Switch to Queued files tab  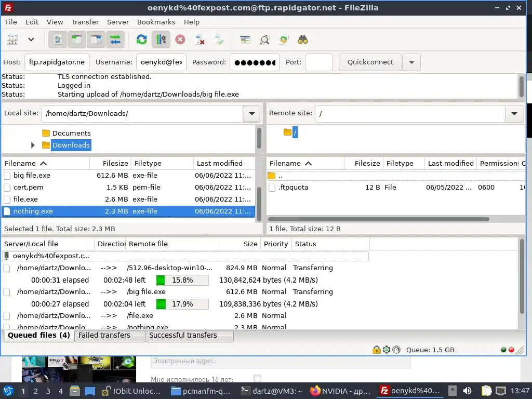click(x=38, y=335)
